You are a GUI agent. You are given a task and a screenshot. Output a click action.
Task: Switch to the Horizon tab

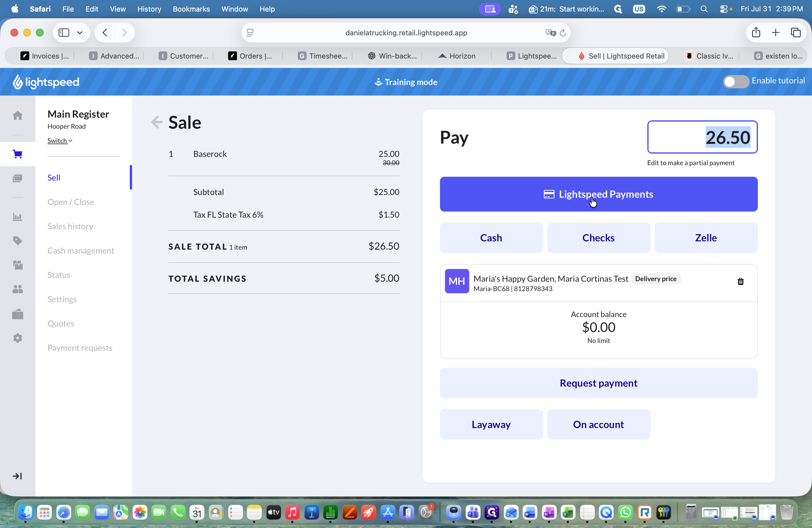pos(457,56)
